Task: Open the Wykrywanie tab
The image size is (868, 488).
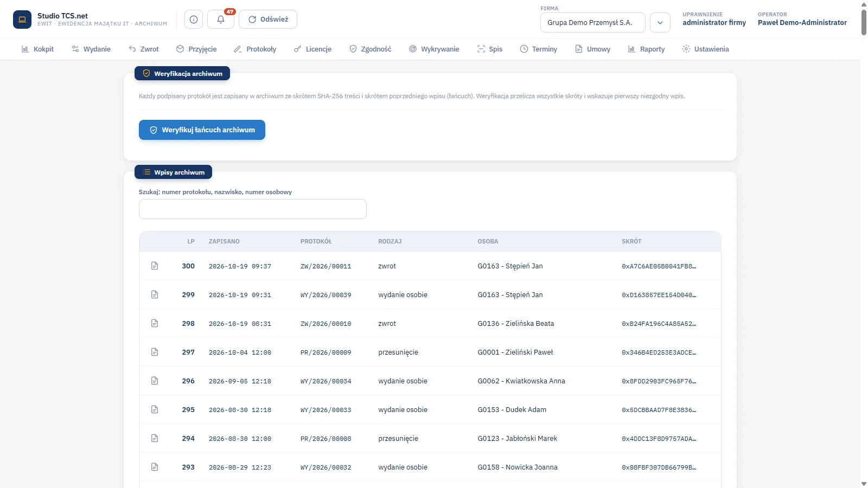Action: [x=434, y=49]
